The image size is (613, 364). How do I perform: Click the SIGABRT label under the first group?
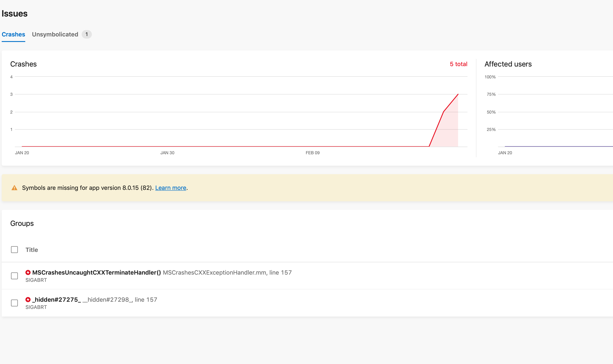36,280
